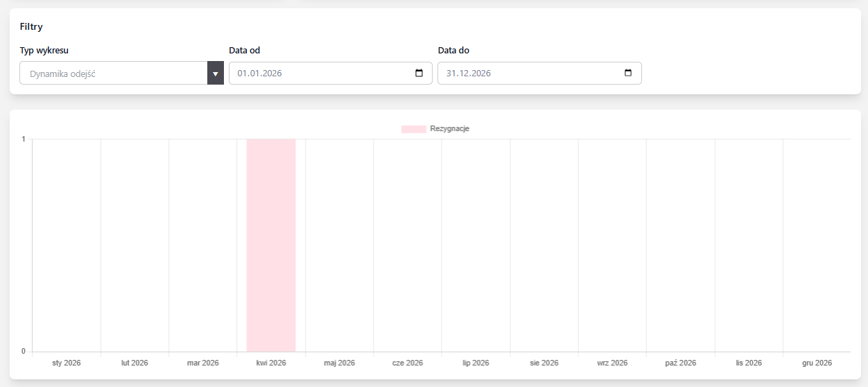Click the pink Rezygnacje legend swatch
Viewport: 868px width, 387px height.
click(413, 129)
